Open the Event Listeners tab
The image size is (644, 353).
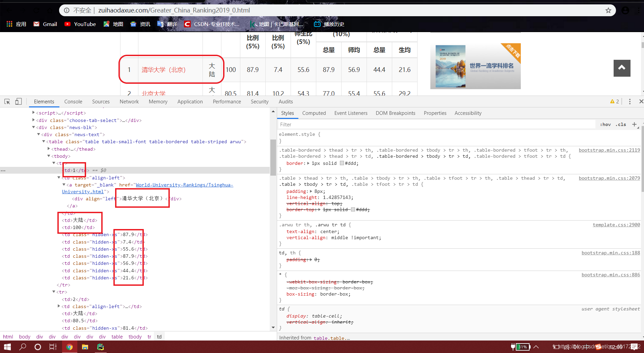coord(351,113)
